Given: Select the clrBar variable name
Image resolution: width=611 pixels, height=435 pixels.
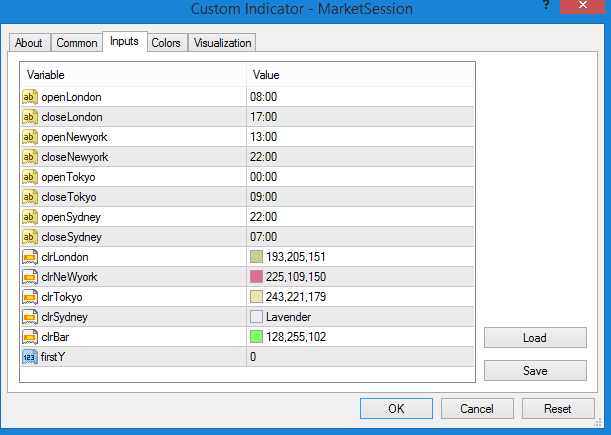Looking at the screenshot, I should coord(55,337).
